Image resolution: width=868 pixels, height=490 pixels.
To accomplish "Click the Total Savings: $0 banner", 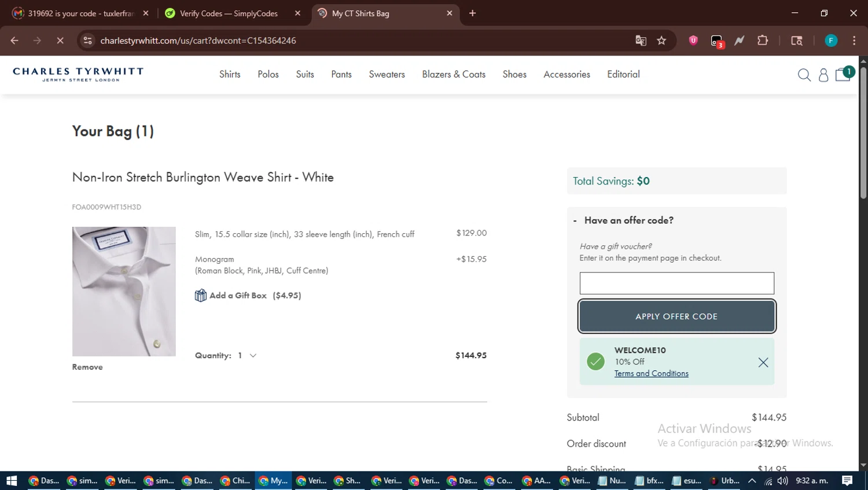I will 676,181.
